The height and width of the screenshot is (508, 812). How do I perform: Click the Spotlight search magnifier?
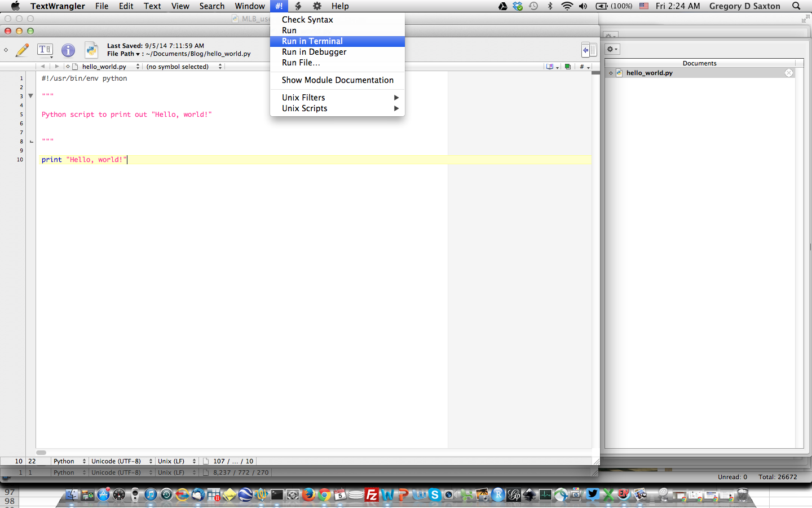click(796, 6)
